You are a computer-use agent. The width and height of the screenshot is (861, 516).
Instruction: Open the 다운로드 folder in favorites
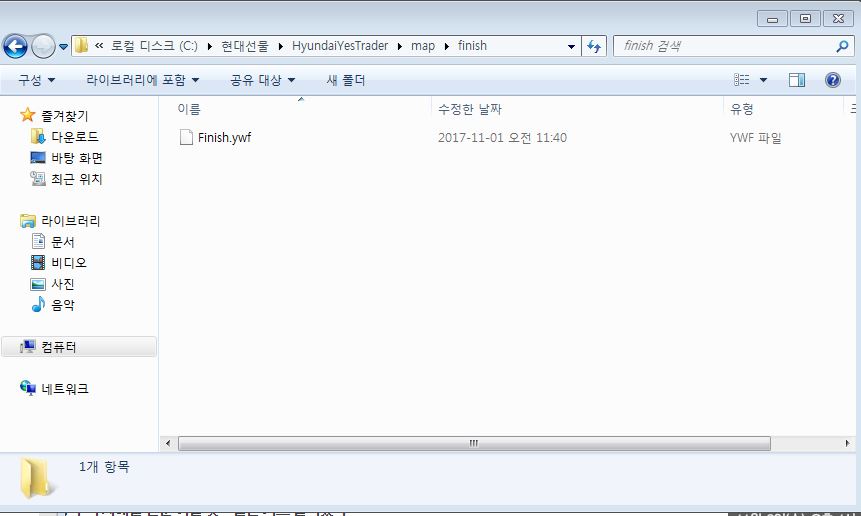point(74,137)
